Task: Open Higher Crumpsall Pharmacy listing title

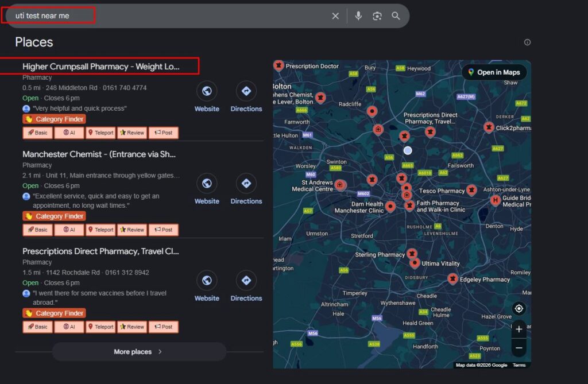Action: 101,67
